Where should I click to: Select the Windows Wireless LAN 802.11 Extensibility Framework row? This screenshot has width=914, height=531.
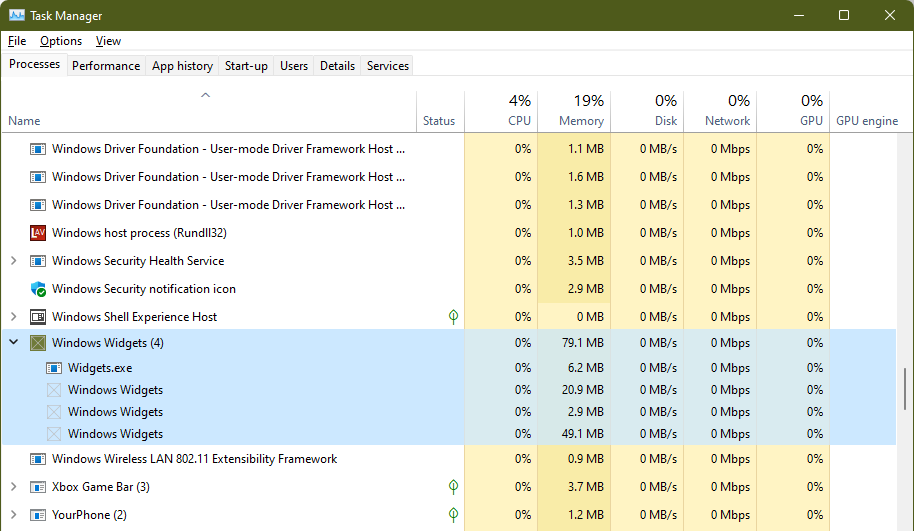pos(449,459)
